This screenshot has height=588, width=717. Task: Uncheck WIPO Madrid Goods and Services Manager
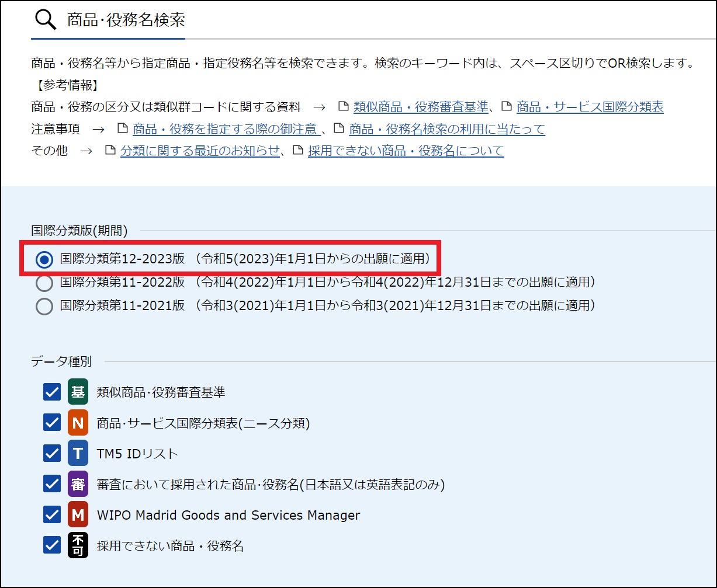tap(52, 514)
